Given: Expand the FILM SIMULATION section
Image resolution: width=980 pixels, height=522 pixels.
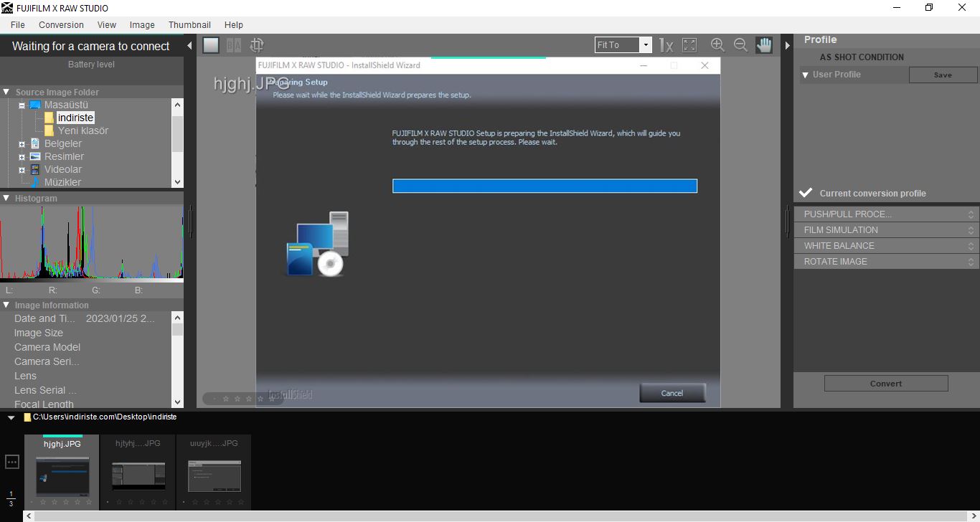Looking at the screenshot, I should (886, 230).
